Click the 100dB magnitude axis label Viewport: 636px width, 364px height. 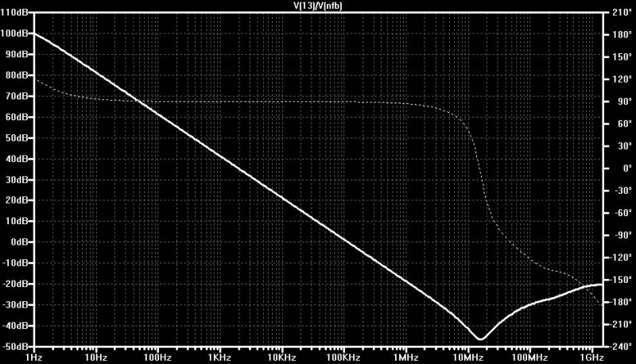click(x=14, y=33)
